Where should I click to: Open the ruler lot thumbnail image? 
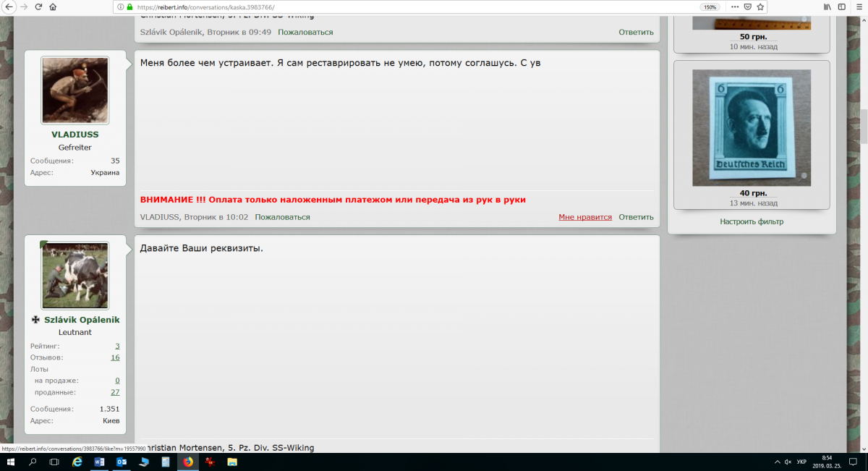[752, 24]
